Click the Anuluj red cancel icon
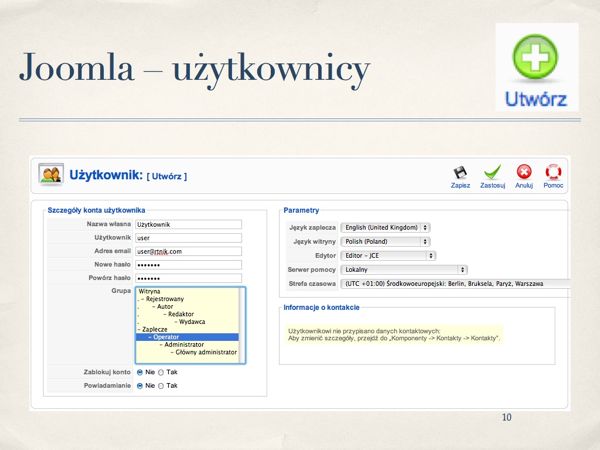Viewport: 600px width, 450px height. click(x=523, y=172)
